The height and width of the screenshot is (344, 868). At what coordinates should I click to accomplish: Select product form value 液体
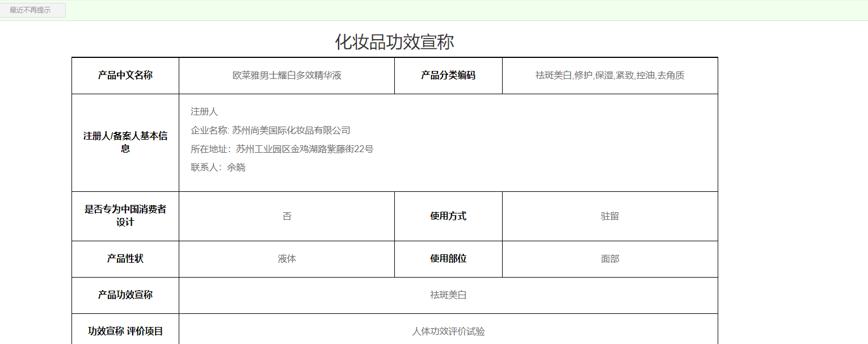click(x=287, y=259)
